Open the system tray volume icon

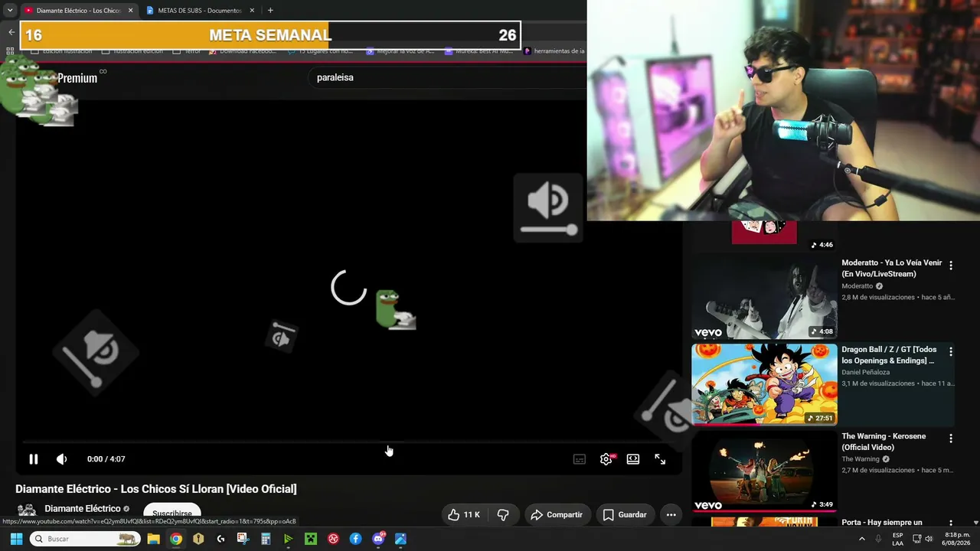click(x=929, y=539)
